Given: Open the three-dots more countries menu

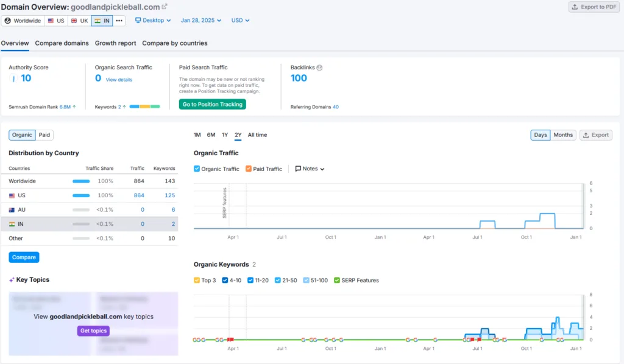Looking at the screenshot, I should coord(119,21).
